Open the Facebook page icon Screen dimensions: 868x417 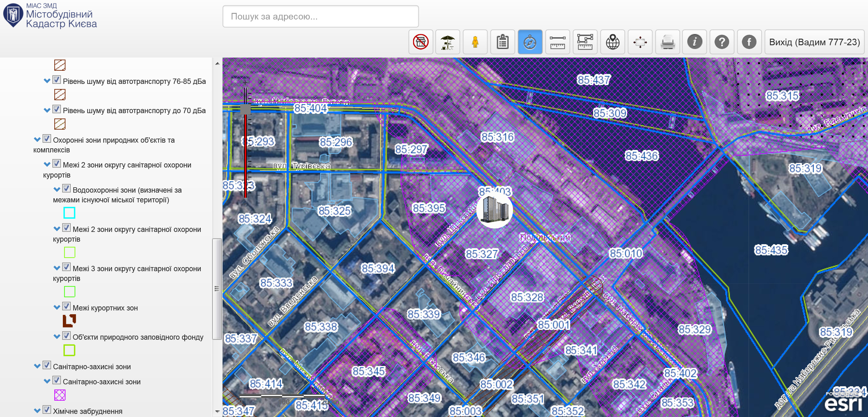pos(749,42)
